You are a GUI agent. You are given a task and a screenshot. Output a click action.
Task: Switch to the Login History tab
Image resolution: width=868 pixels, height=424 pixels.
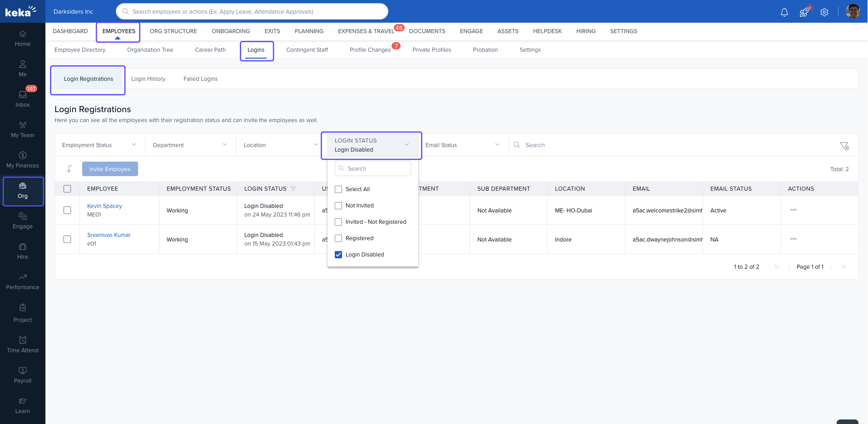click(x=148, y=79)
